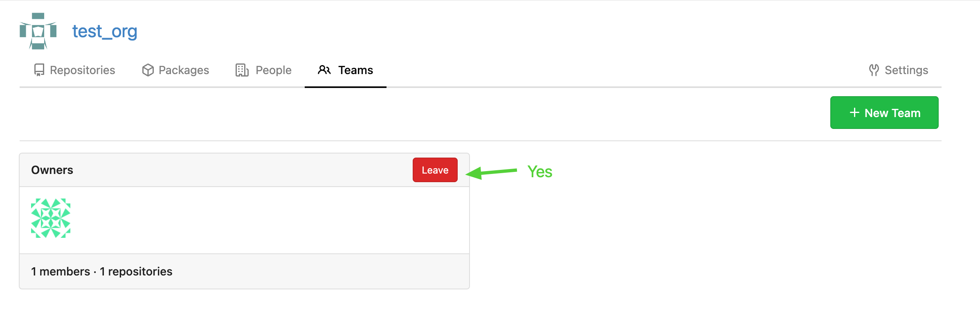
Task: Click the test_org organization avatar logo
Action: tap(38, 31)
